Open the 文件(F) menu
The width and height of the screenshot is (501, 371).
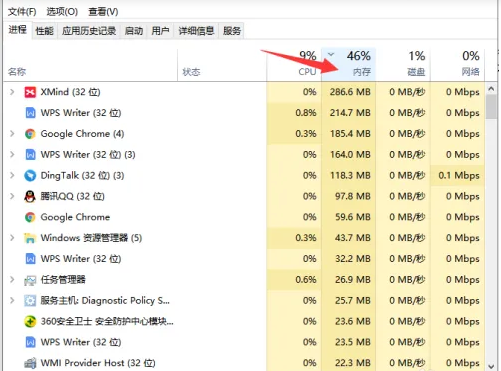pyautogui.click(x=22, y=12)
